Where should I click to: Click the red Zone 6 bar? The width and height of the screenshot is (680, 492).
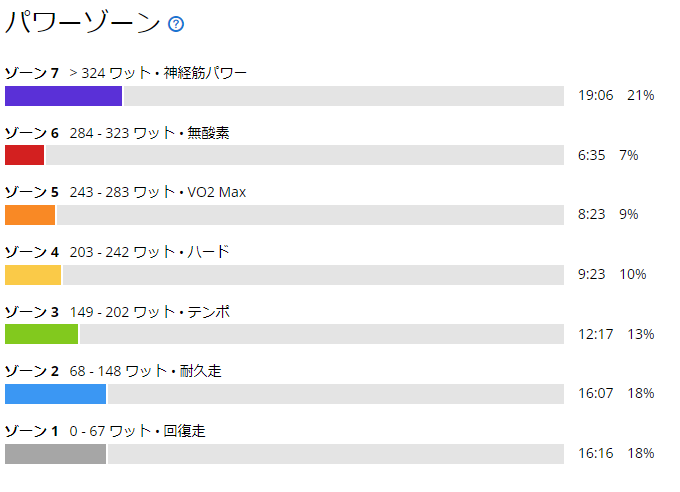tap(24, 155)
